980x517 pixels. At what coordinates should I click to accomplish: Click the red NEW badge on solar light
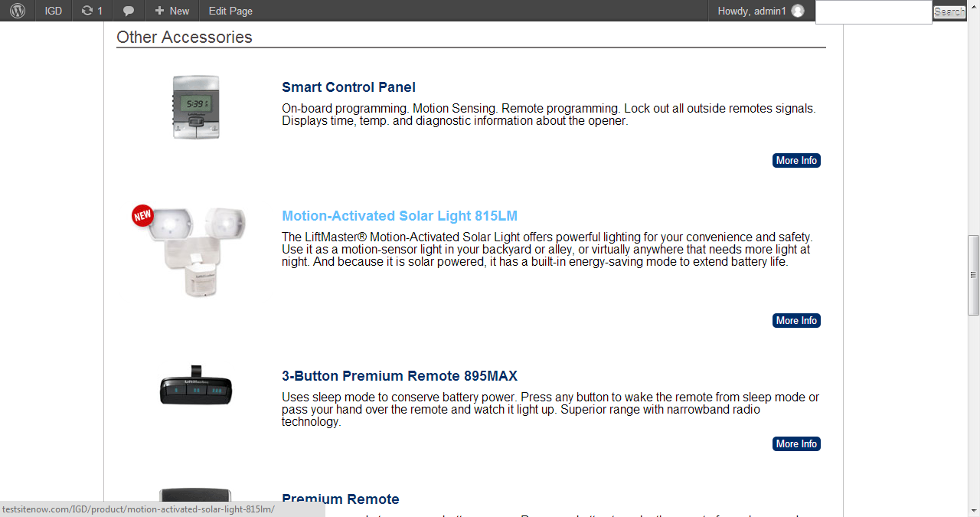[142, 216]
